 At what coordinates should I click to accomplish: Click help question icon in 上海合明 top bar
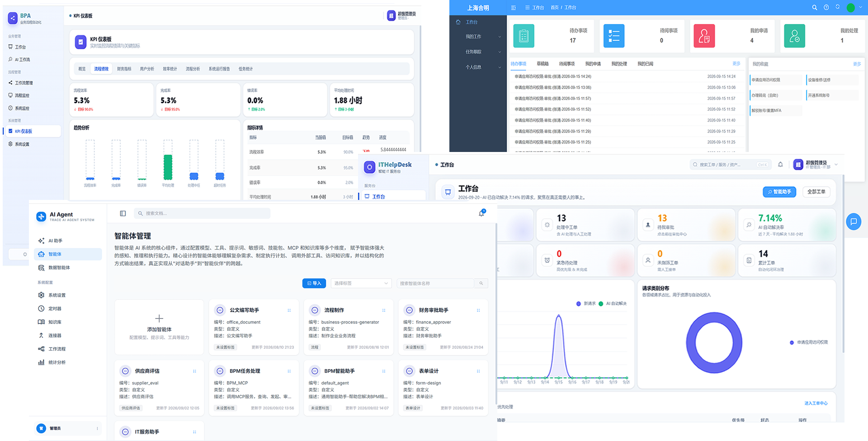point(826,7)
